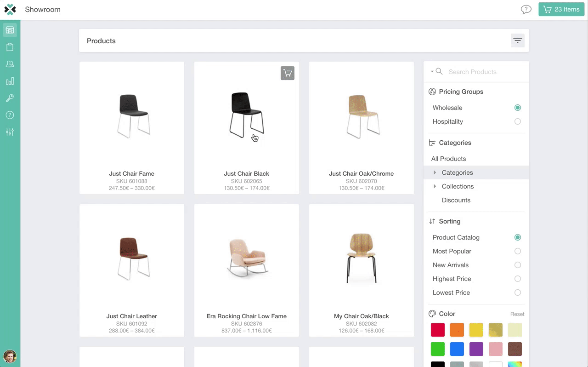Screen dimensions: 588x367
Task: Filter by red color swatch
Action: point(438,330)
